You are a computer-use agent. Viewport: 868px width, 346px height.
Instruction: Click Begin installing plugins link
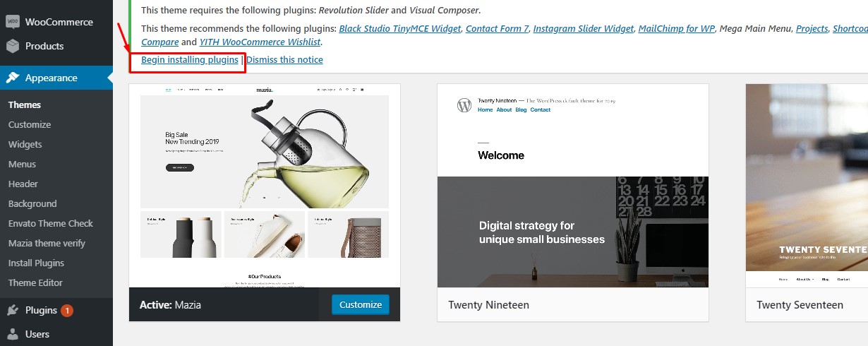pyautogui.click(x=190, y=60)
